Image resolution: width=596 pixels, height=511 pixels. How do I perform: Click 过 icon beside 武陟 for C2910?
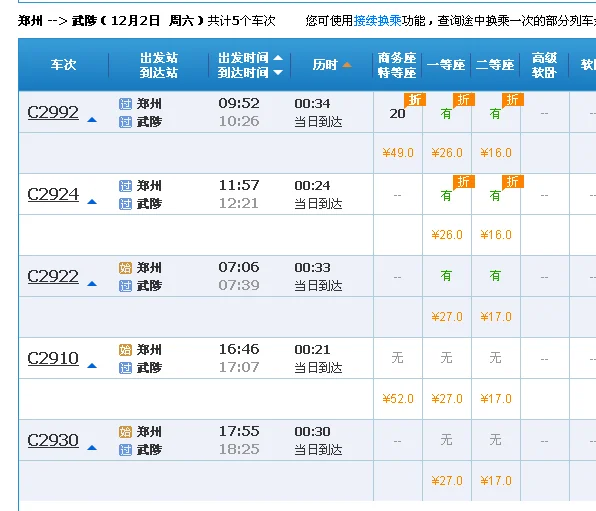(x=125, y=368)
